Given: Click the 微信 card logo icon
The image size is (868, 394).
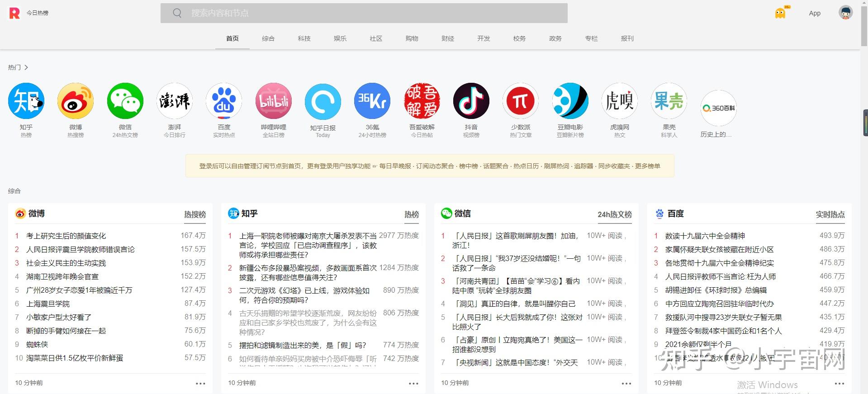Looking at the screenshot, I should (x=446, y=214).
